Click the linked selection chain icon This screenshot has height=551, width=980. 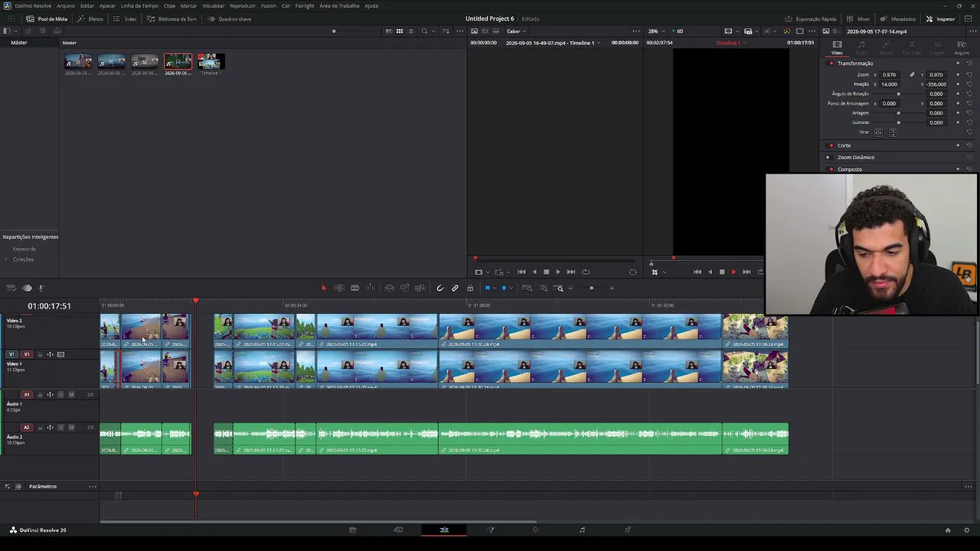[x=455, y=288]
